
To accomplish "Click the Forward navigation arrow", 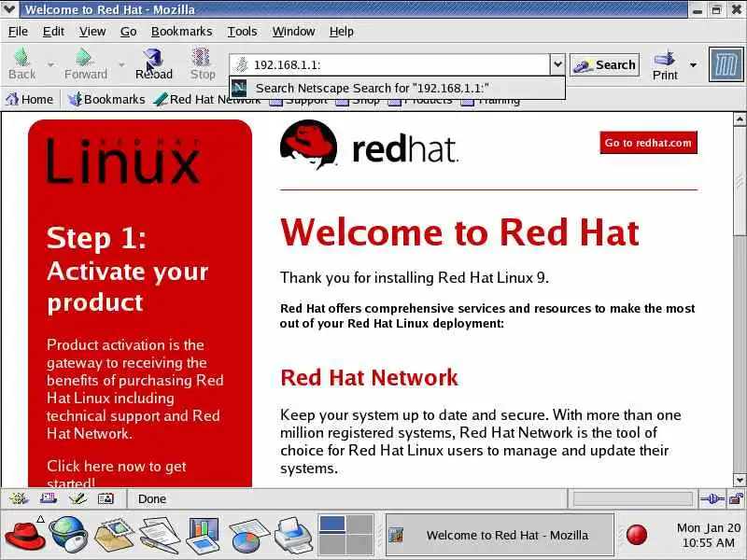I will click(85, 63).
